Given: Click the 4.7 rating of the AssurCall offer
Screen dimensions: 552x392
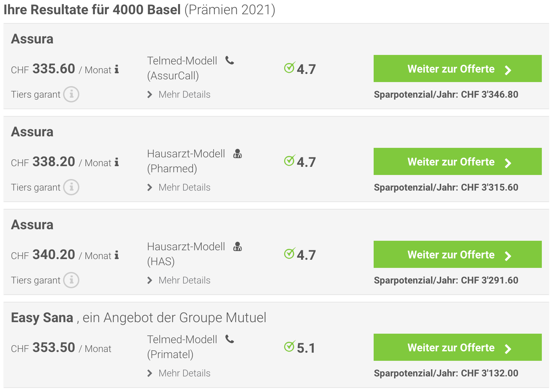Looking at the screenshot, I should coord(306,70).
